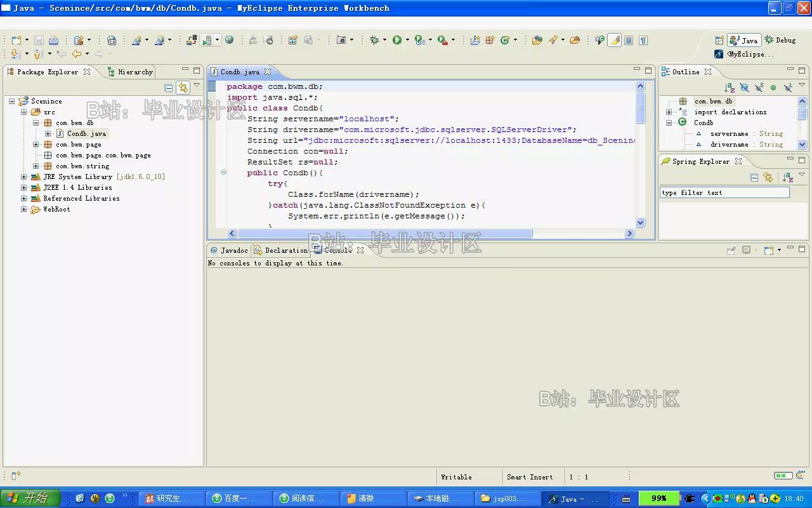Toggle Hide Static members in Outline
The image size is (812, 508).
tap(759, 88)
